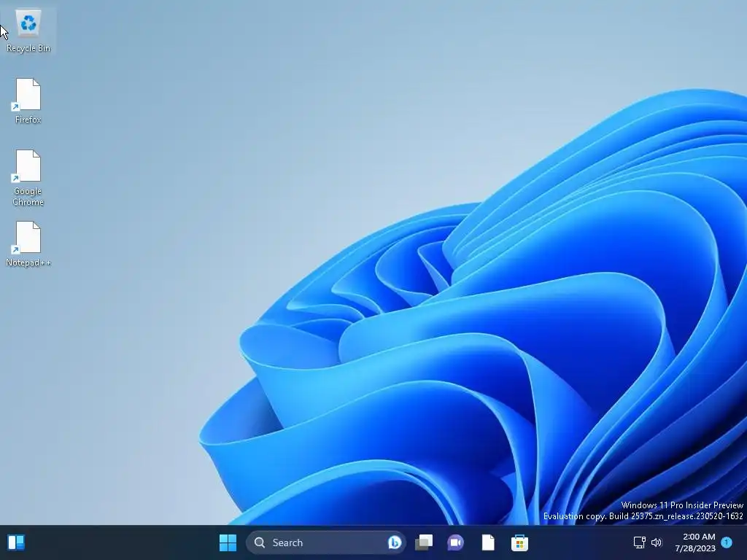Viewport: 747px width, 560px height.
Task: Open the notification badge in system tray
Action: pyautogui.click(x=727, y=542)
